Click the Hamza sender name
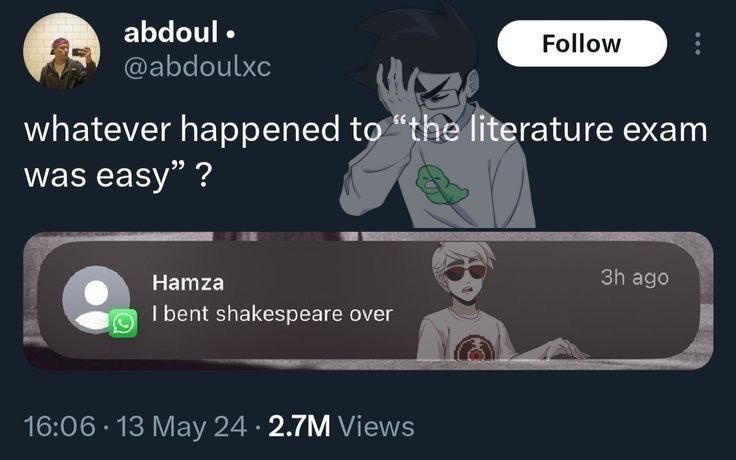This screenshot has height=460, width=736. coord(188,283)
